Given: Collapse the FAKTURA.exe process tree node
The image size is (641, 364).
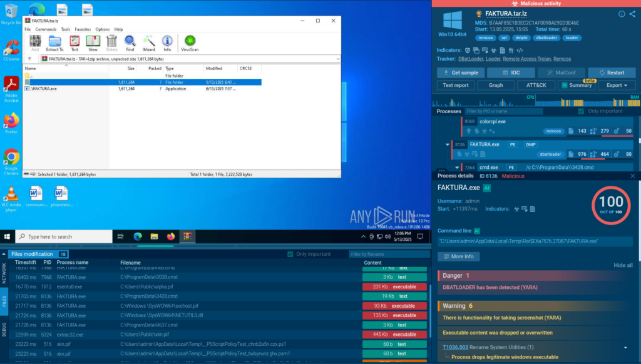Looking at the screenshot, I should 447,144.
